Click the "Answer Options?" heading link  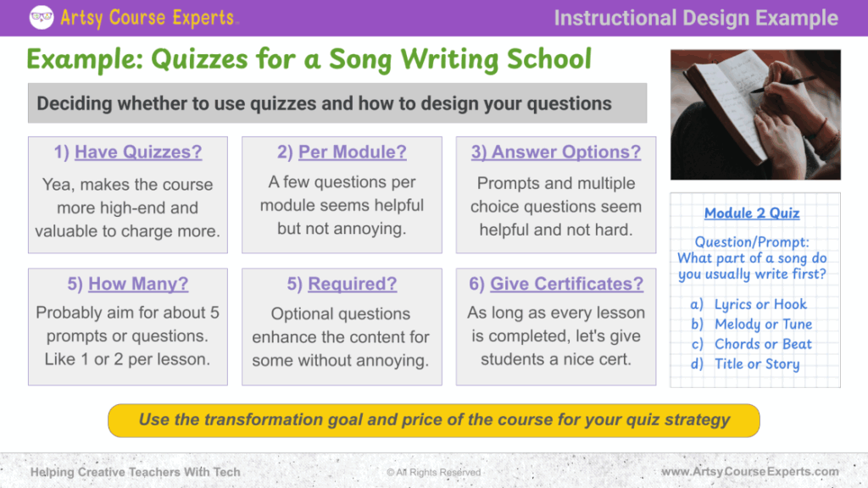click(x=566, y=152)
